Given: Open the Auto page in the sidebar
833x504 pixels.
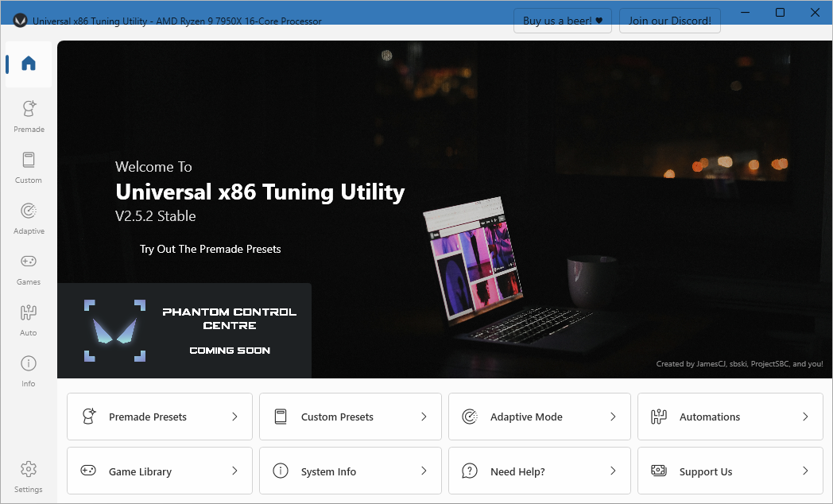Looking at the screenshot, I should pyautogui.click(x=29, y=320).
